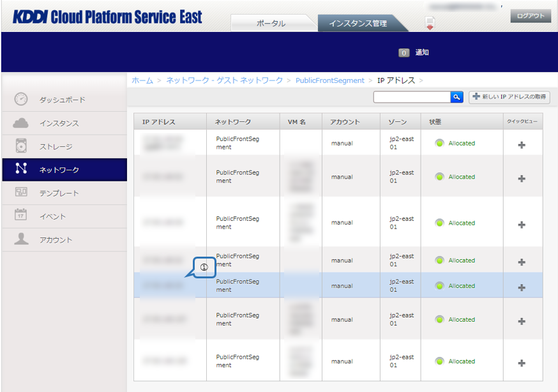558x392 pixels.
Task: Sort by the IP アドレス column header
Action: tap(170, 122)
